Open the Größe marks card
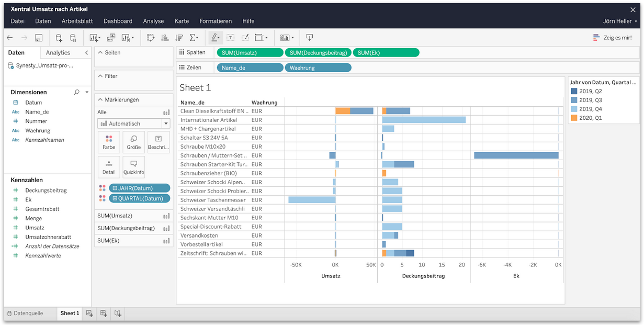The image size is (644, 325). click(x=133, y=141)
